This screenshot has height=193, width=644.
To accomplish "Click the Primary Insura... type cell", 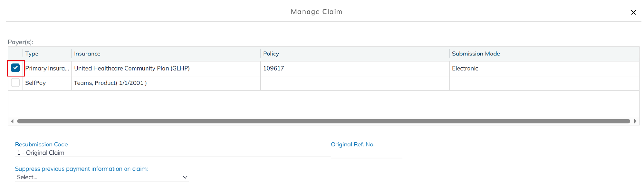I will 47,68.
